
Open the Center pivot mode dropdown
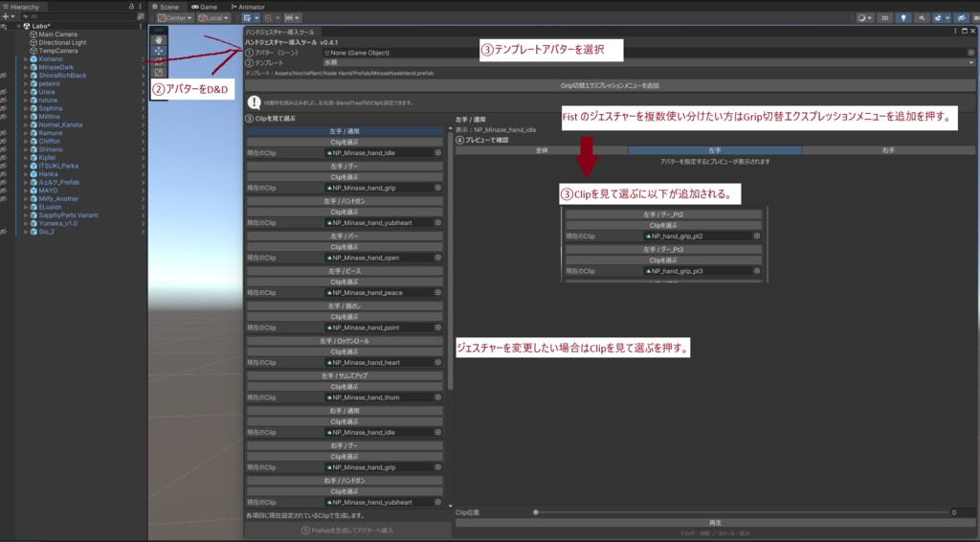click(175, 18)
